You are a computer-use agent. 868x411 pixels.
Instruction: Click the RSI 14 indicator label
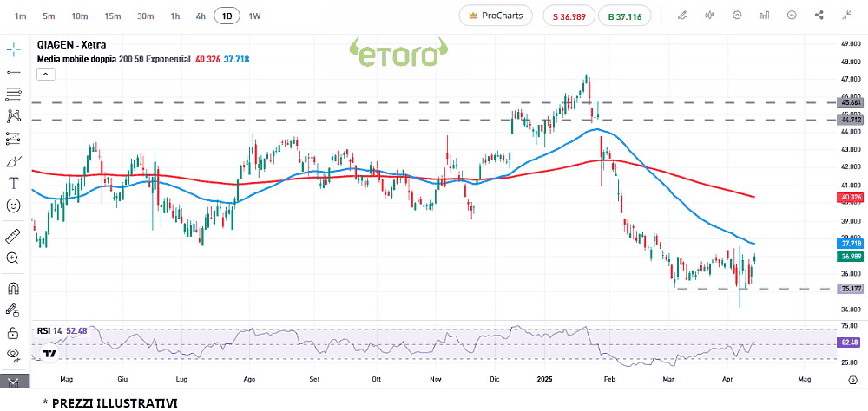click(x=49, y=331)
